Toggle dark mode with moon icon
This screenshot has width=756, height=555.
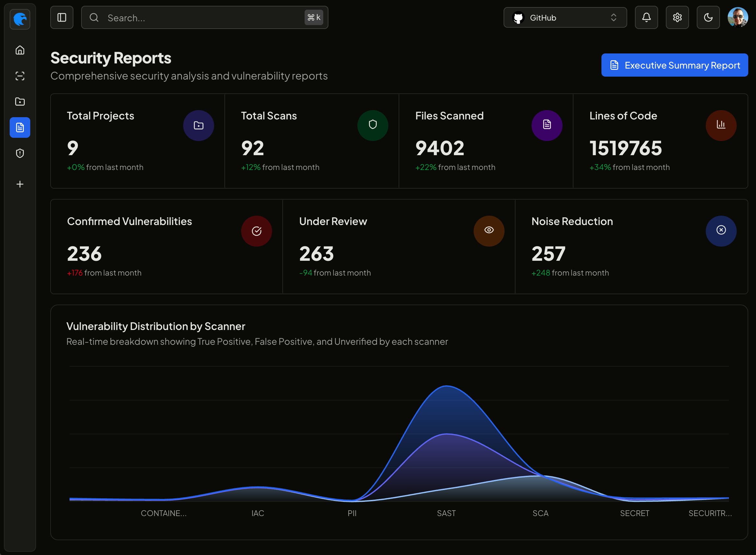(x=708, y=17)
